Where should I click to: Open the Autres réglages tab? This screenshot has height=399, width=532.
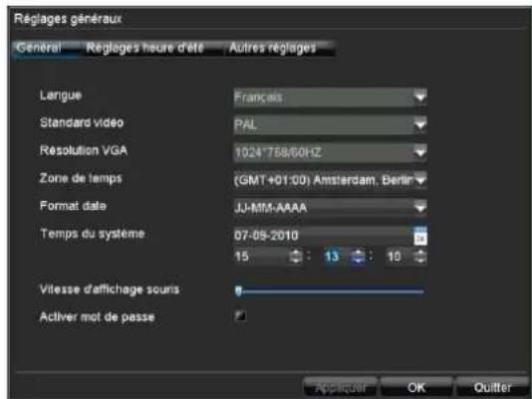pos(280,48)
